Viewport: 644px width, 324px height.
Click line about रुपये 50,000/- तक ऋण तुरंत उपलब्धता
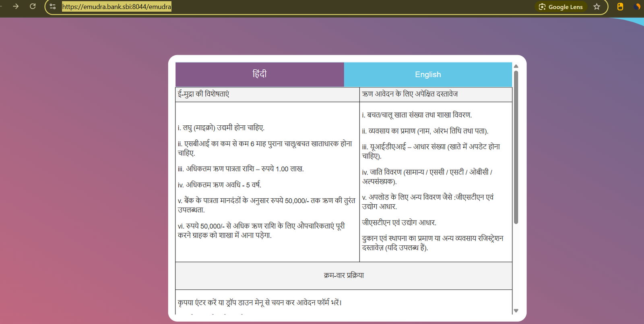tap(266, 205)
